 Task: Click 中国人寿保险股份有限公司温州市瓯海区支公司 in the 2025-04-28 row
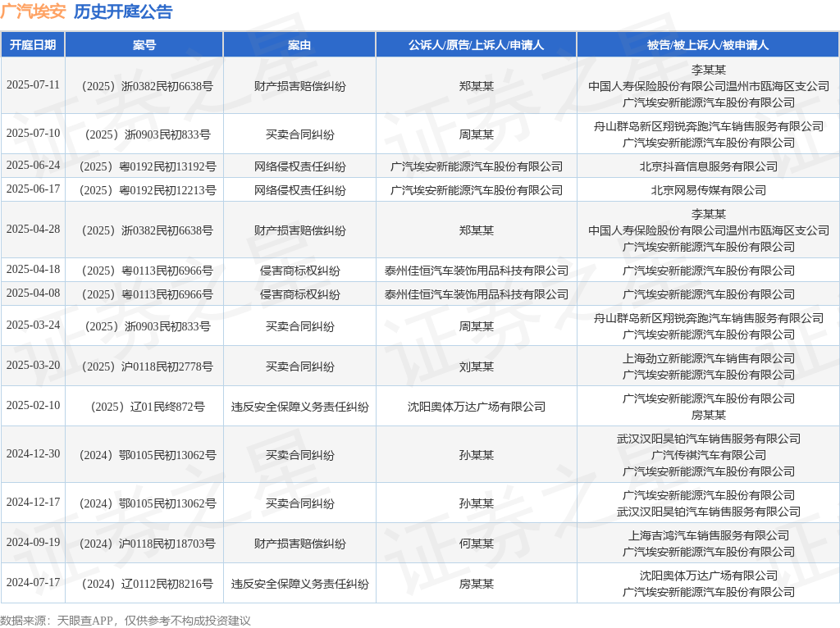708,230
